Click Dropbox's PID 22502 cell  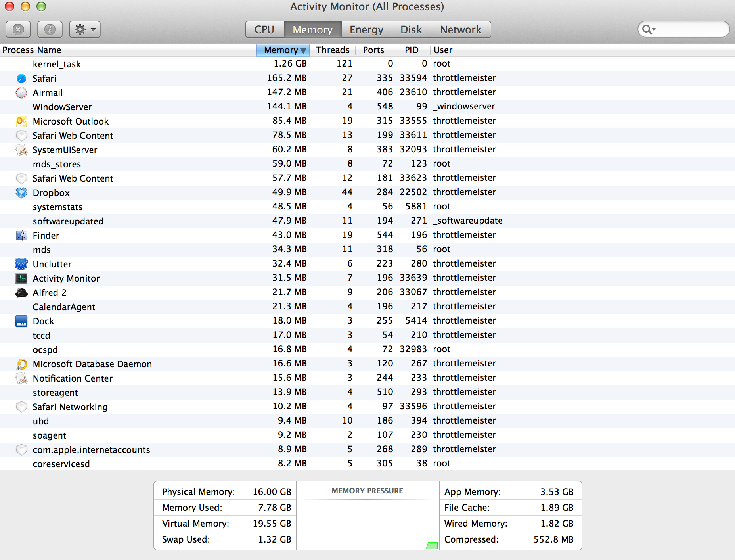coord(413,192)
